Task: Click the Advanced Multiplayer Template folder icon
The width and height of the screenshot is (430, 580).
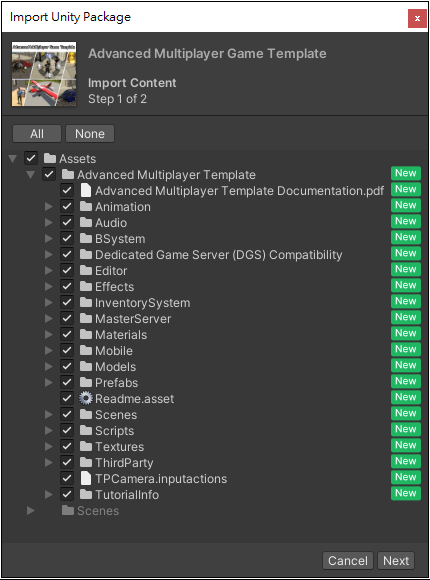Action: coord(68,174)
